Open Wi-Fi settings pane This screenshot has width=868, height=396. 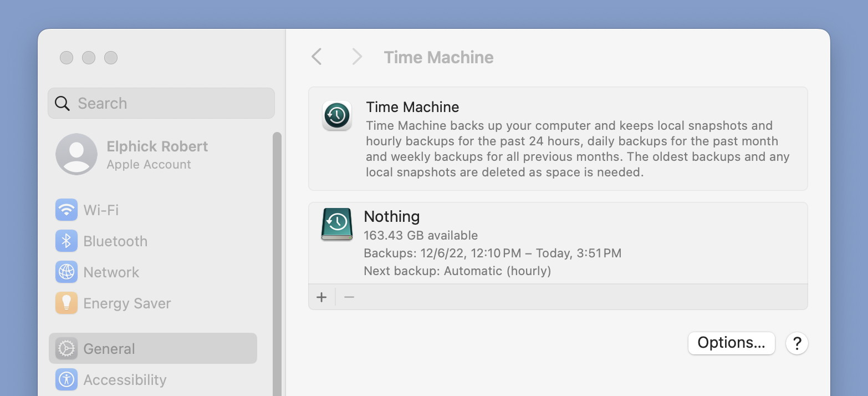tap(153, 210)
